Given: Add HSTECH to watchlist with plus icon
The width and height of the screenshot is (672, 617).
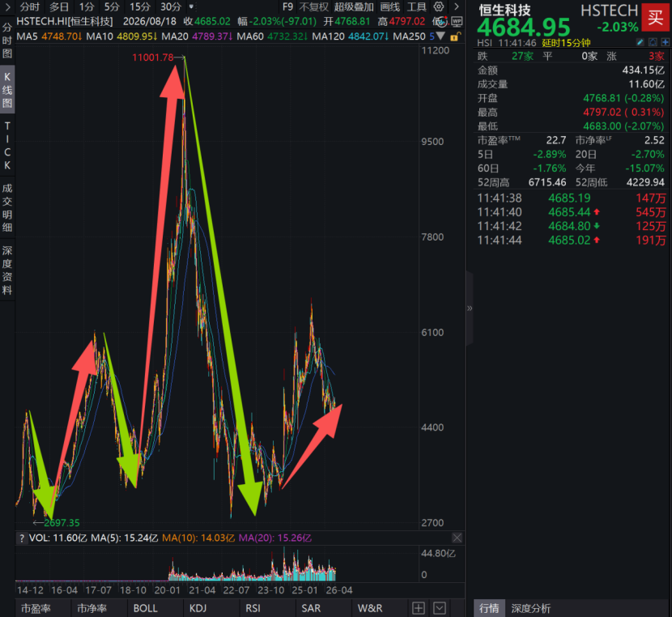Looking at the screenshot, I should pyautogui.click(x=666, y=42).
